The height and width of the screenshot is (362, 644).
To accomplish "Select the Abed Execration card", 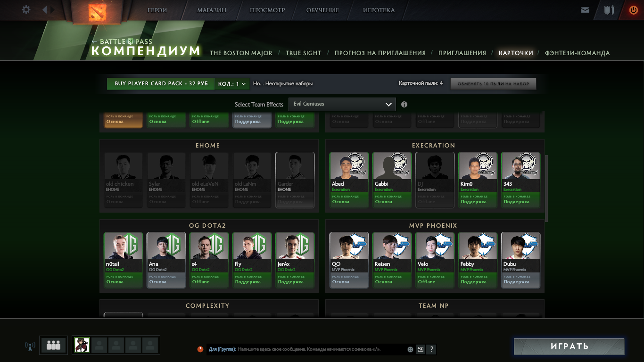I will click(x=349, y=180).
